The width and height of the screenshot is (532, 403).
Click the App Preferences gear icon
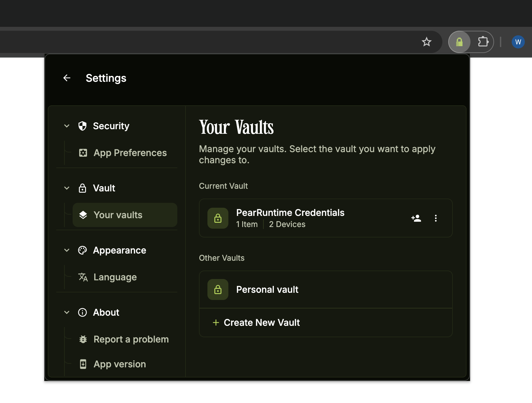click(x=83, y=153)
